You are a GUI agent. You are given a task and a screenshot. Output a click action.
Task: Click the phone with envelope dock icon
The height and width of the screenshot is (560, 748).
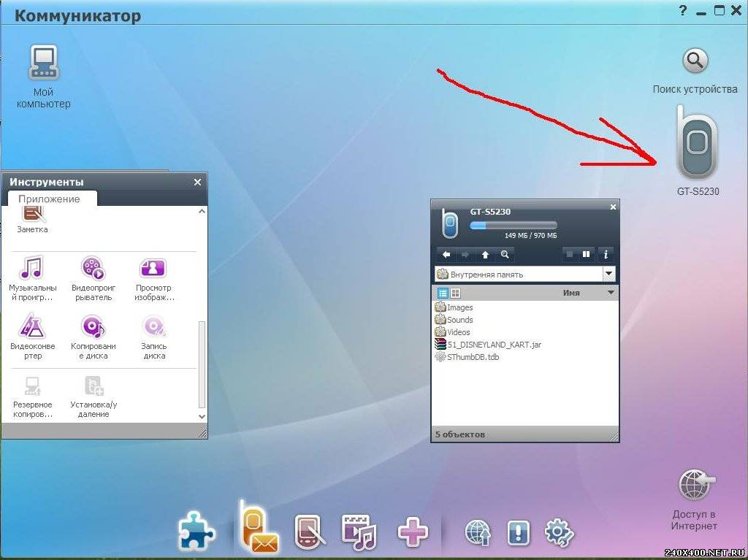pos(258,527)
